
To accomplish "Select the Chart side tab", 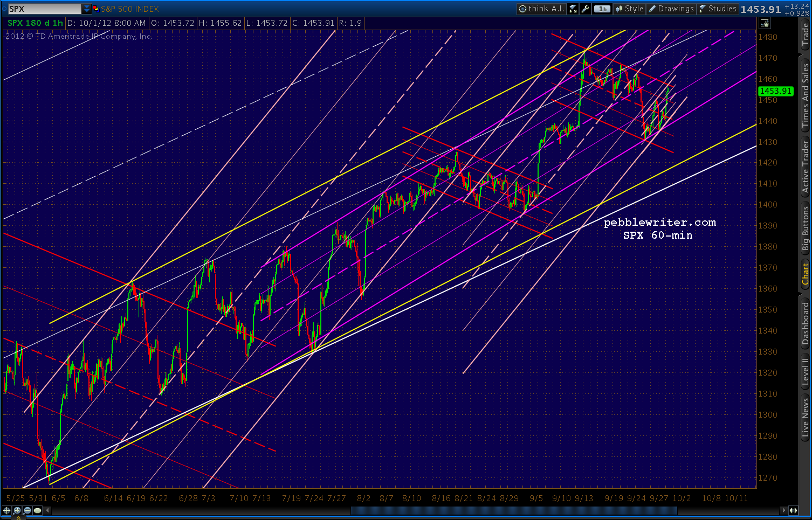I will pos(806,274).
